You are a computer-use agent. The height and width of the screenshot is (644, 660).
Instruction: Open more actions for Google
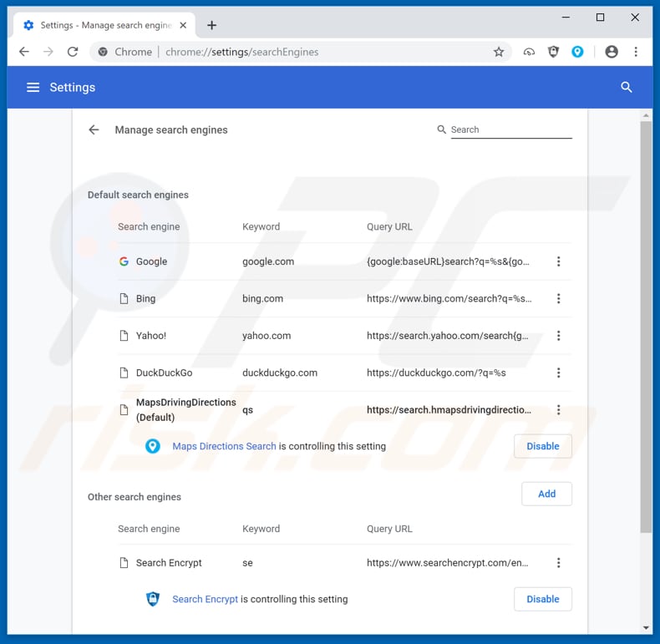559,261
